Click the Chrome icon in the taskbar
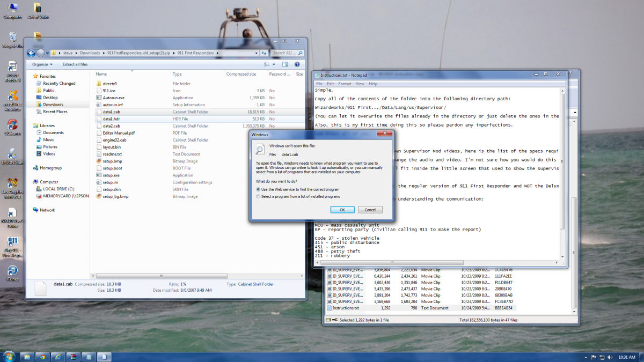644x362 pixels. point(42,356)
